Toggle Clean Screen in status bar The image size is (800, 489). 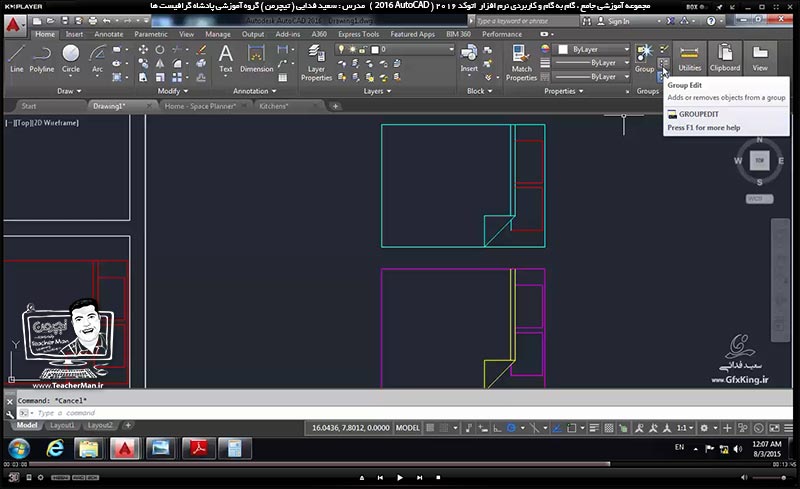point(774,428)
